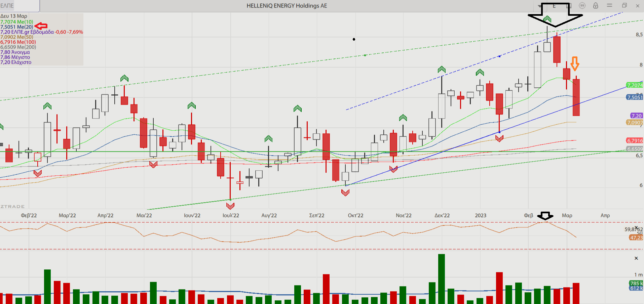Screen dimensions: 644x304
Task: Select the red down signal near Νοε'22 low
Action: (x=393, y=169)
